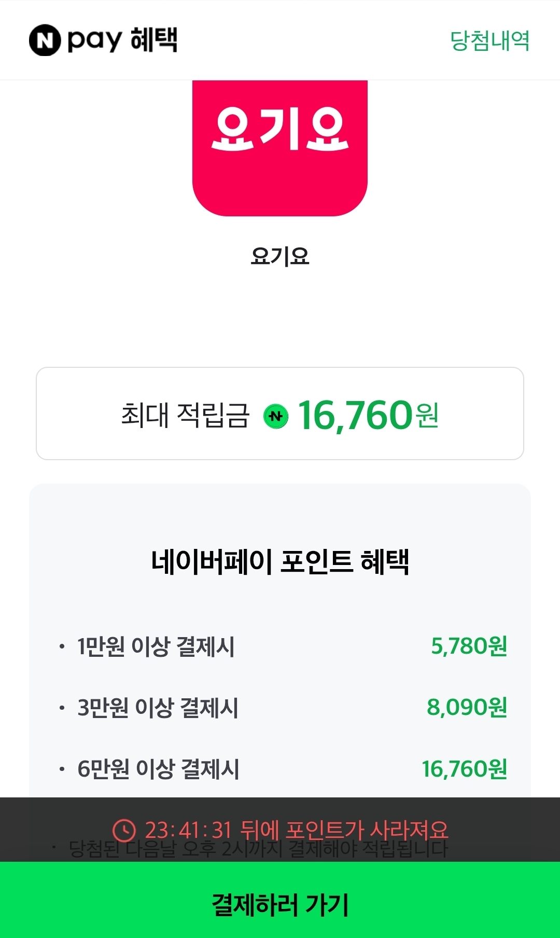560x938 pixels.
Task: Open 당첨내역 winning history
Action: (489, 41)
